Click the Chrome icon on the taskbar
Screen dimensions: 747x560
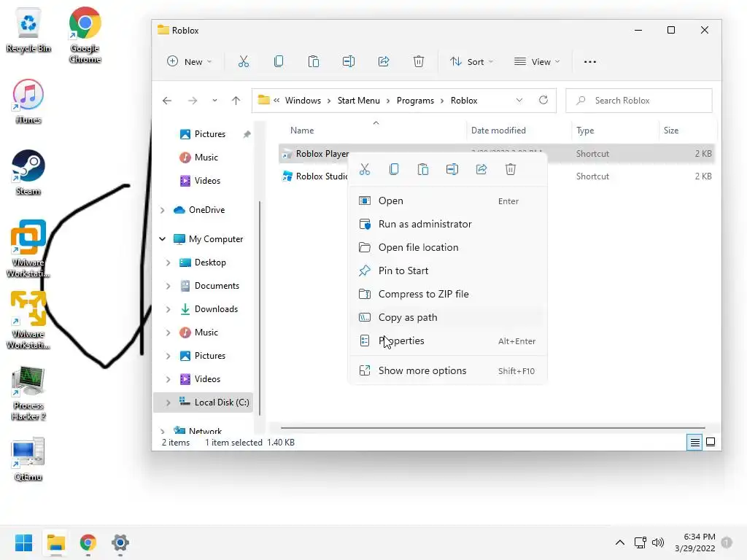[88, 542]
